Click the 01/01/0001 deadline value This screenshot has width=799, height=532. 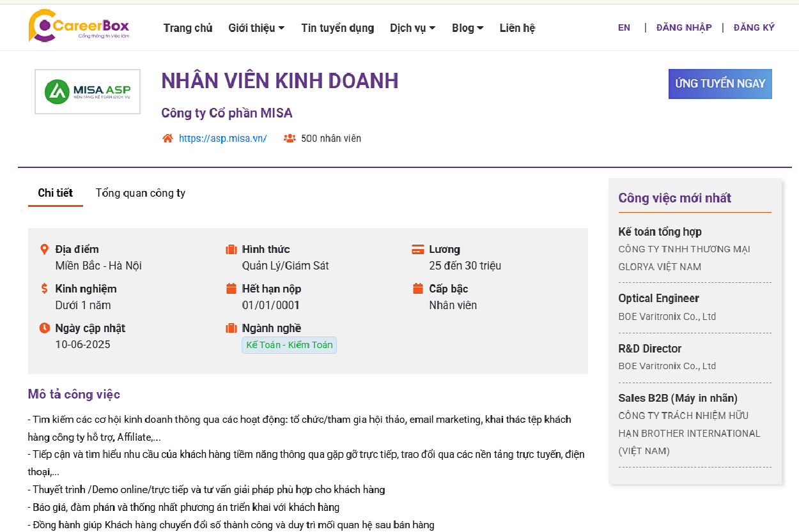pos(271,305)
